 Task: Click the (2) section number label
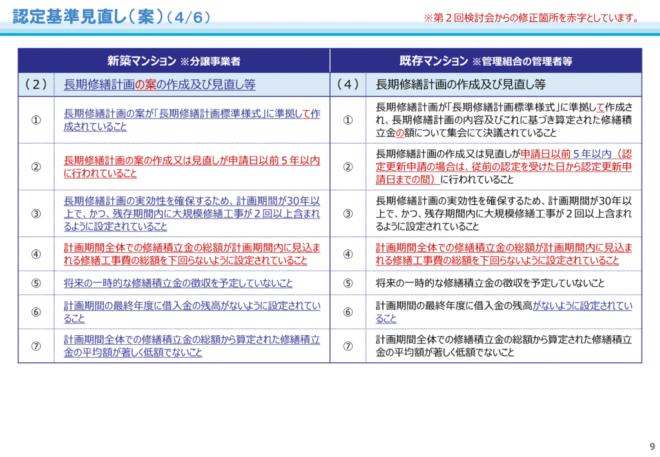point(36,83)
